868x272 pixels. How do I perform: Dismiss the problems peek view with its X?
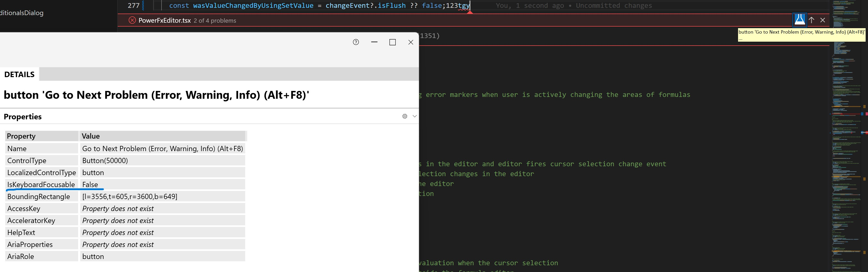[822, 20]
